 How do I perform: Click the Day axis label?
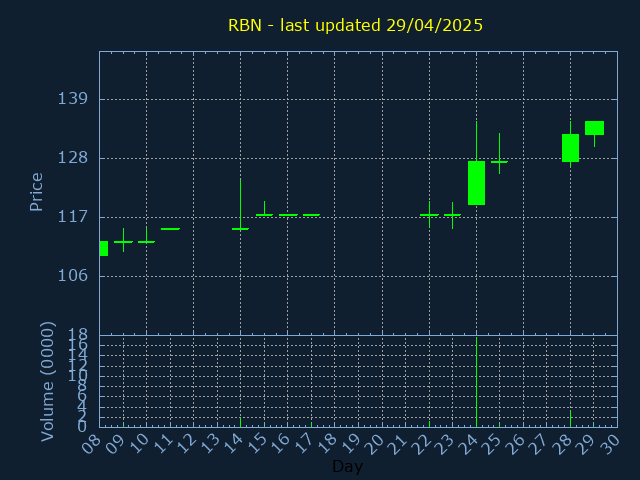tap(347, 466)
